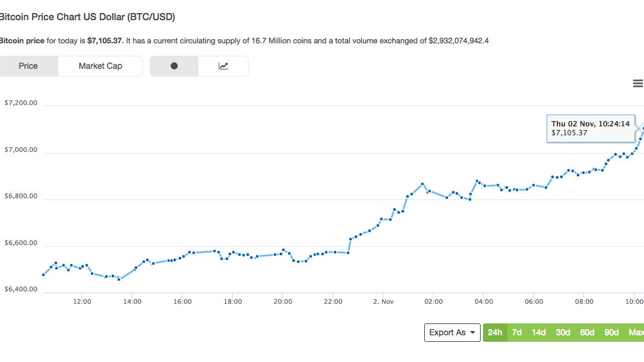Click the 2. Nov x-axis label
The height and width of the screenshot is (362, 644).
point(383,301)
